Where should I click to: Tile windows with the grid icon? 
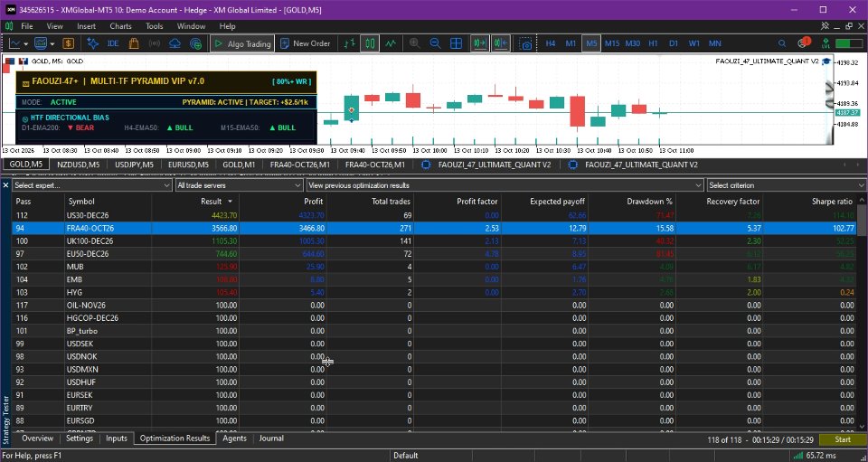[x=456, y=43]
